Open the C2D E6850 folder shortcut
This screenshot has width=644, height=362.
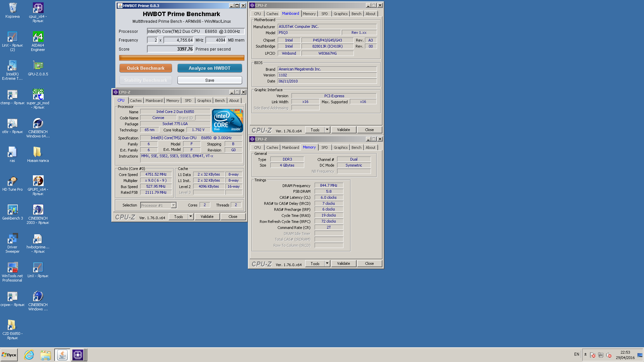(x=12, y=329)
